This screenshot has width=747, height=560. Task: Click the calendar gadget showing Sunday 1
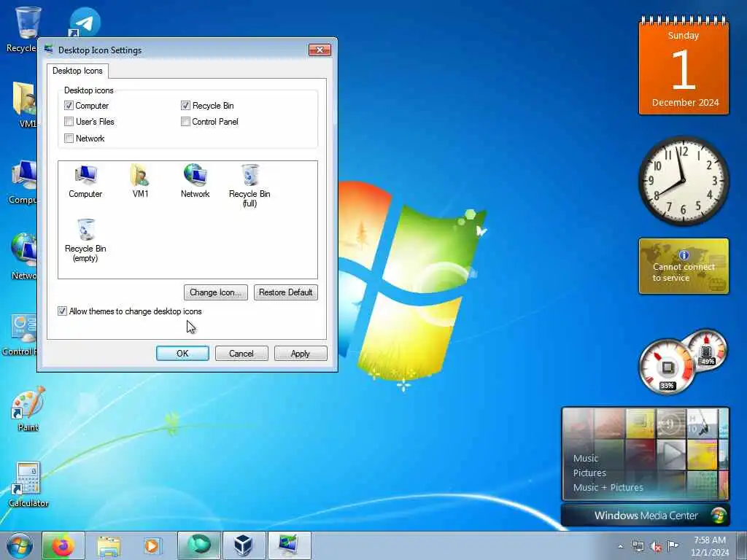684,66
